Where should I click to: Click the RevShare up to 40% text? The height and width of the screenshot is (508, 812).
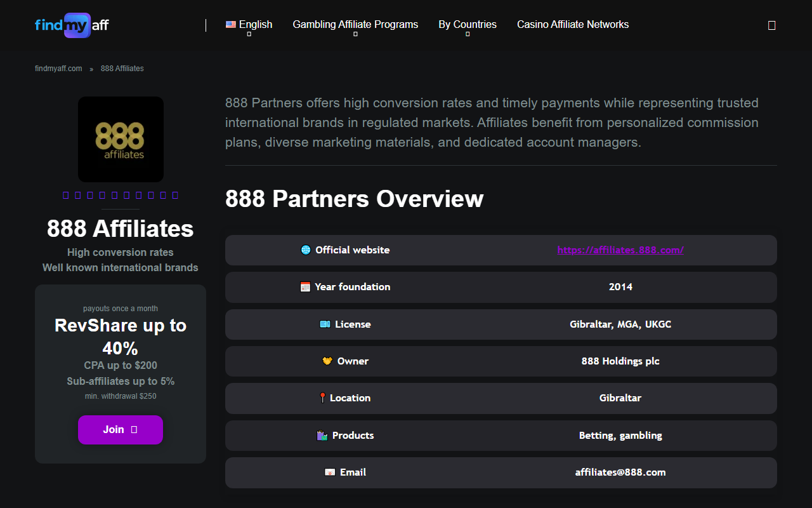pyautogui.click(x=121, y=337)
